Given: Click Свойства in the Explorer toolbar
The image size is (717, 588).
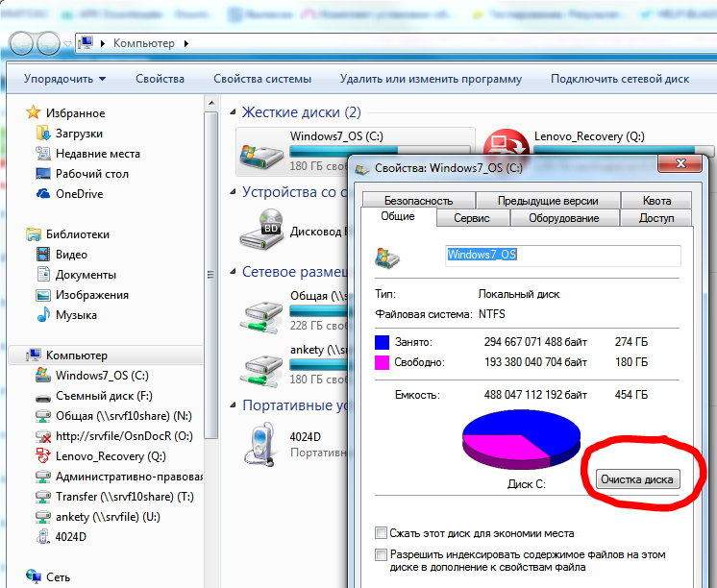Looking at the screenshot, I should [160, 79].
